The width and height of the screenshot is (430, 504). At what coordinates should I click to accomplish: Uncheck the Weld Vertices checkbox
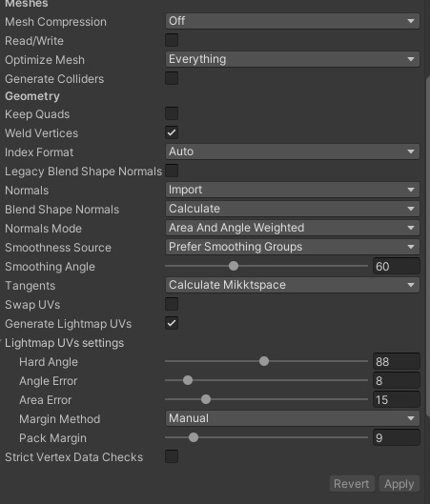(x=172, y=132)
